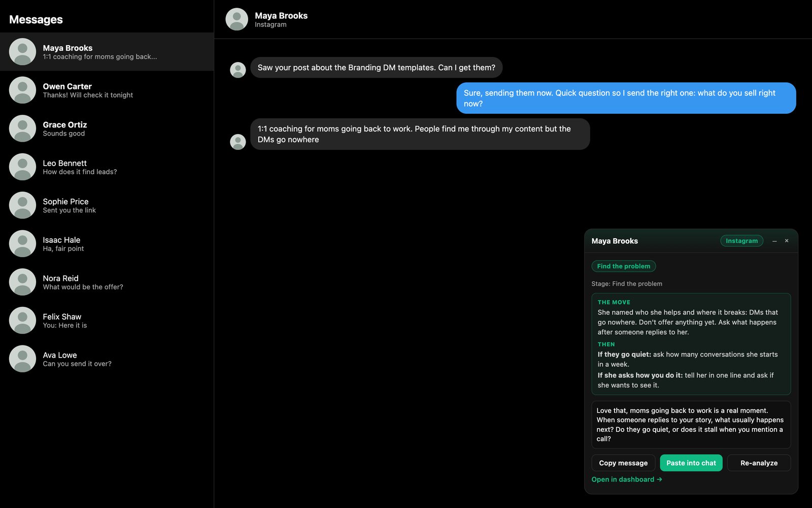This screenshot has height=508, width=812.
Task: Click the 1:1 coaching message bubble
Action: point(420,134)
